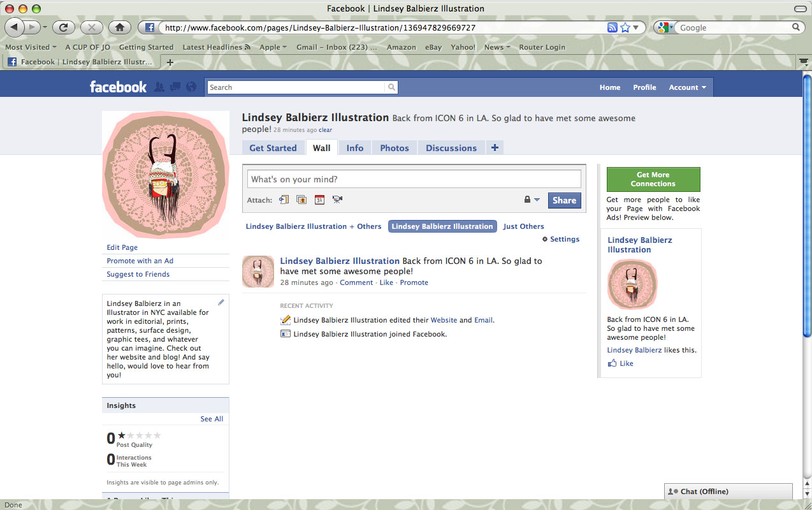The width and height of the screenshot is (812, 510).
Task: Go back with the browser back arrow
Action: (15, 27)
